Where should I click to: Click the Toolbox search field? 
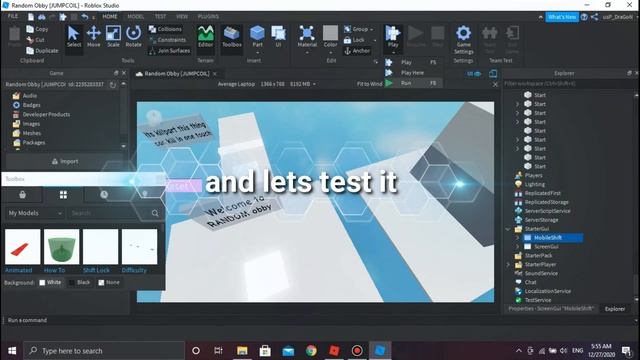click(109, 213)
